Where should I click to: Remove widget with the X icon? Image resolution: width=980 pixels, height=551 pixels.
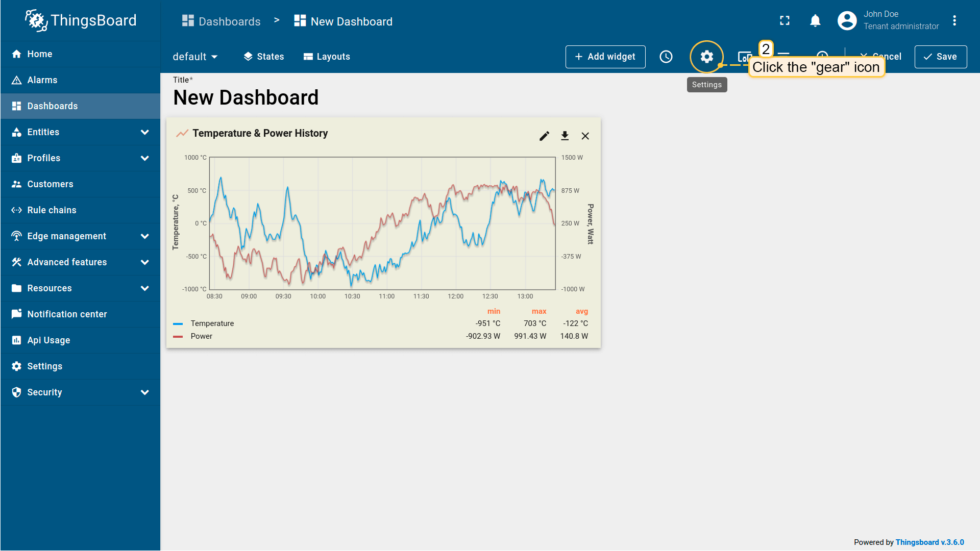[585, 136]
